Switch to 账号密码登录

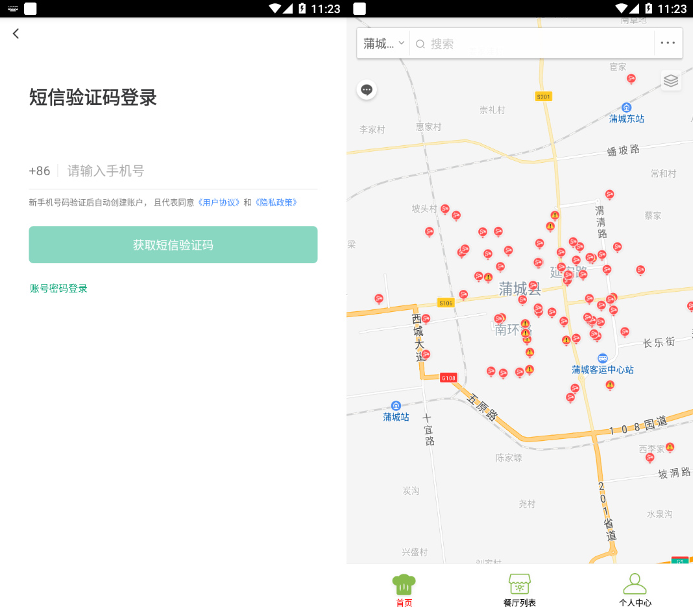click(x=58, y=289)
